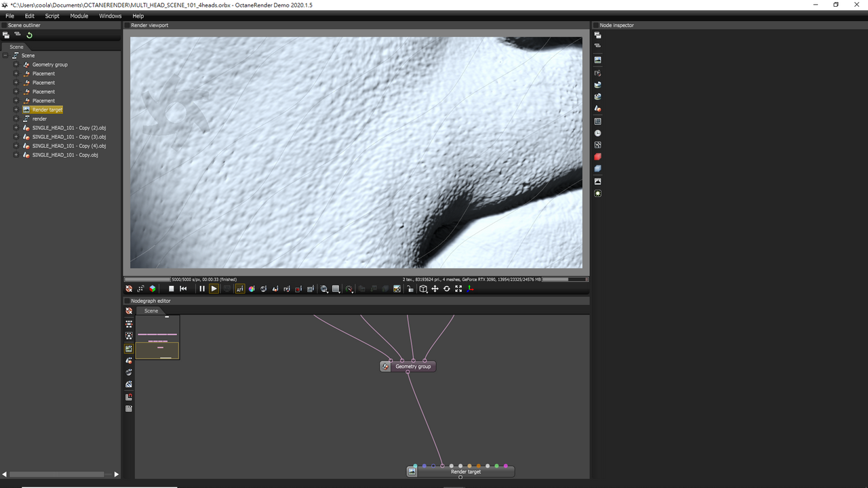Click the clock animation icon in Node inspector
Image resolution: width=868 pixels, height=488 pixels.
[597, 134]
